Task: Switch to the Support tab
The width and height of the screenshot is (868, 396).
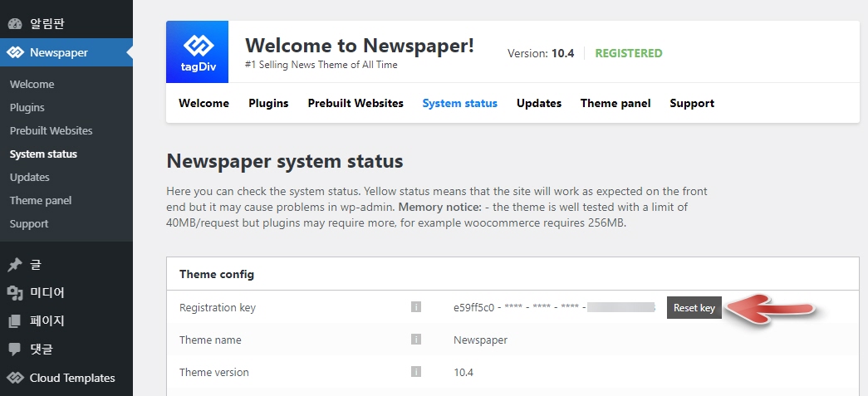Action: tap(692, 103)
